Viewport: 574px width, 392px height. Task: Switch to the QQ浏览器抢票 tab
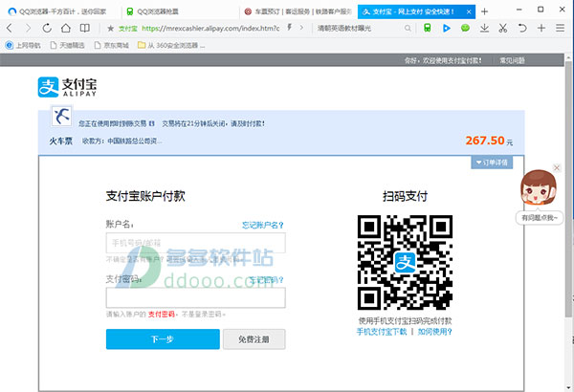point(180,11)
